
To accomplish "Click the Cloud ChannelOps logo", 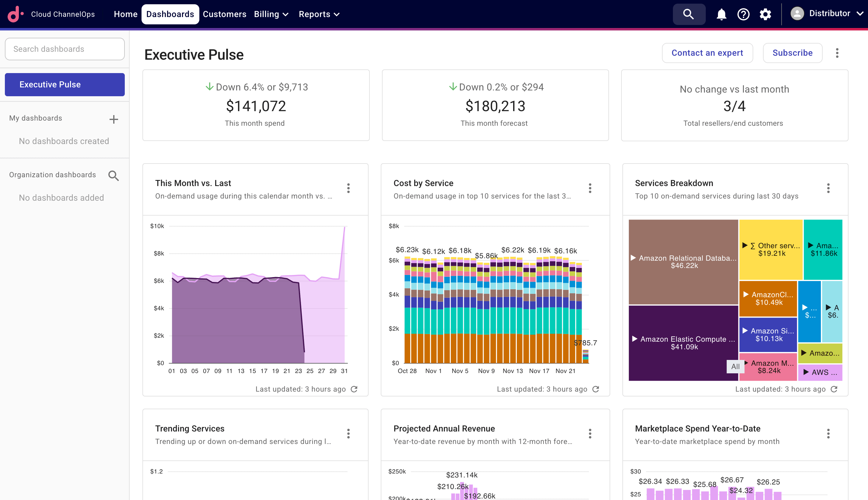I will (x=16, y=14).
